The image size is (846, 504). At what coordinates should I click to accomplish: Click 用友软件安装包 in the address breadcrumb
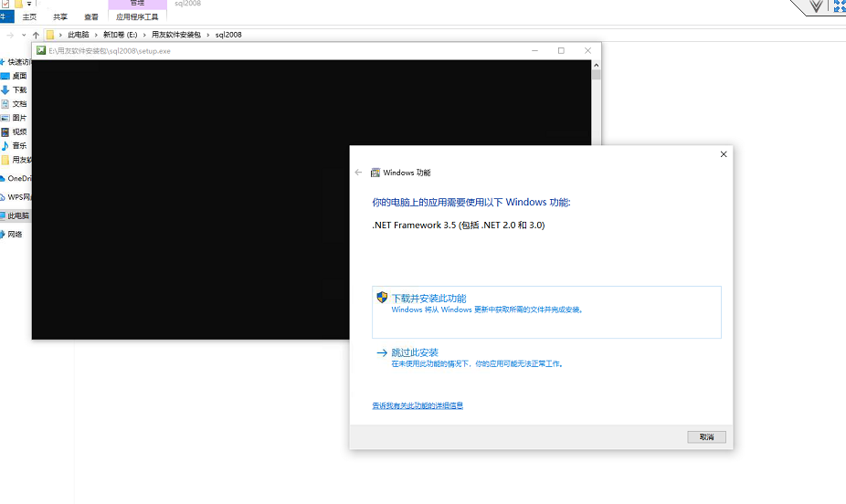click(176, 35)
